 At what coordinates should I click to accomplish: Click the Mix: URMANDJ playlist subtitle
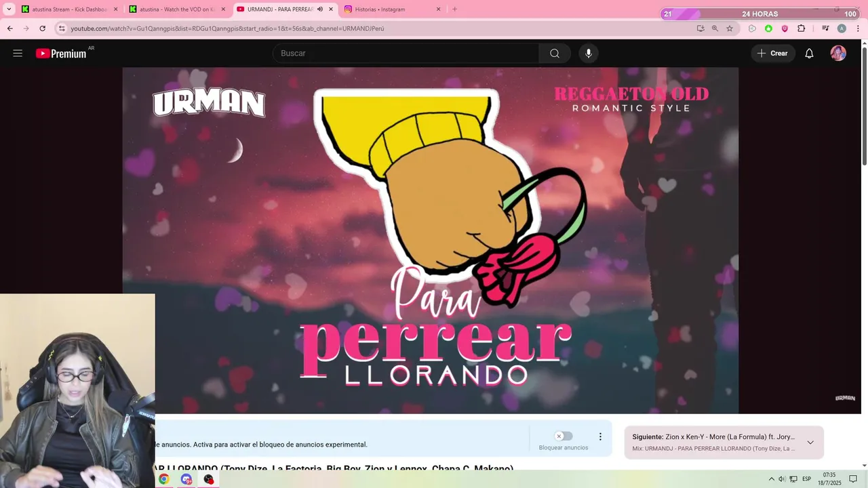713,449
